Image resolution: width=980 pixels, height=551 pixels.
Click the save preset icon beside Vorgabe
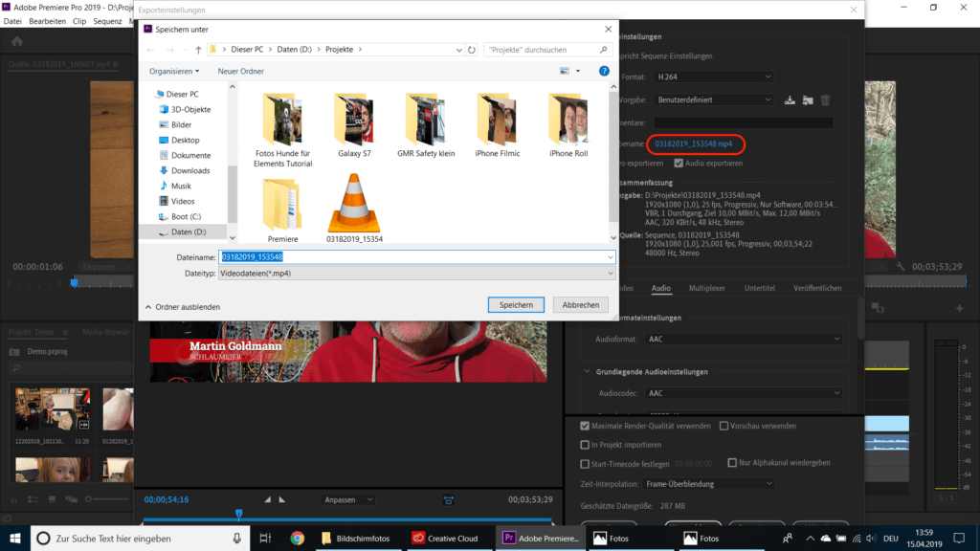791,100
